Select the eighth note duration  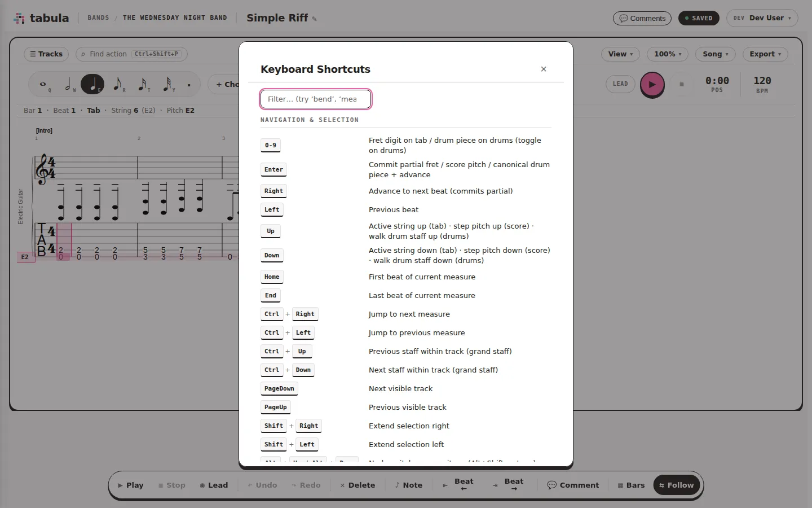[118, 85]
